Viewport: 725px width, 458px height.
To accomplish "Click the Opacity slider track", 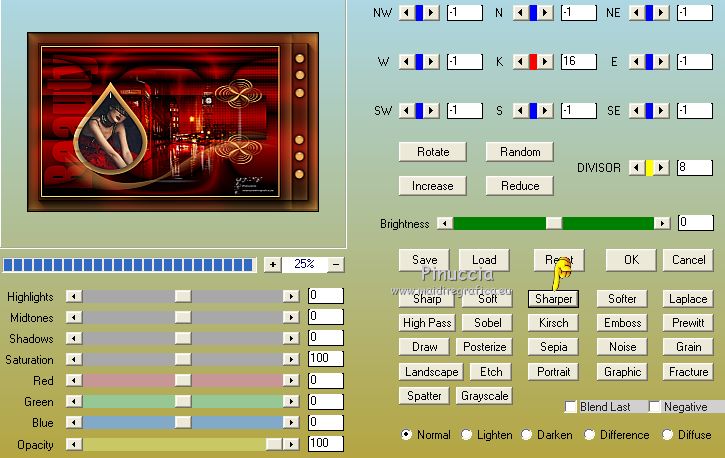I will click(170, 444).
